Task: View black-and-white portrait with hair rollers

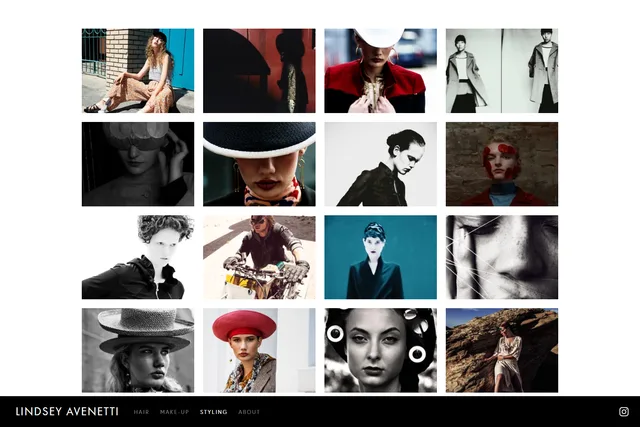Action: pyautogui.click(x=380, y=350)
